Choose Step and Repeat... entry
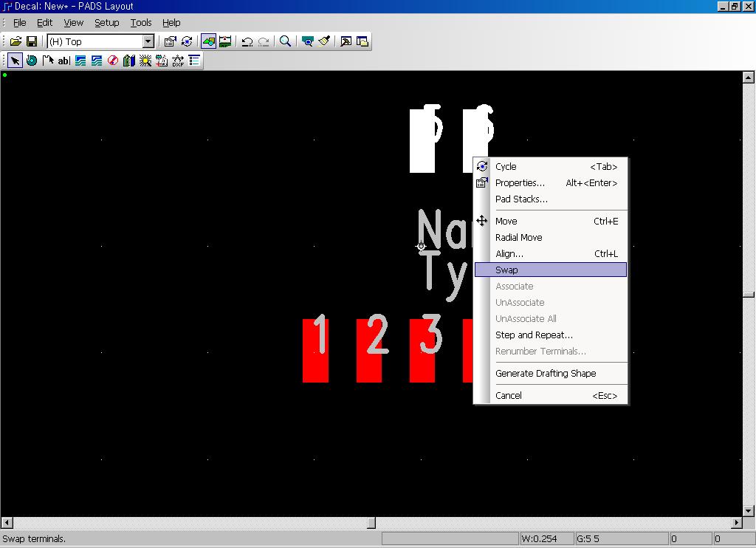 (x=551, y=335)
